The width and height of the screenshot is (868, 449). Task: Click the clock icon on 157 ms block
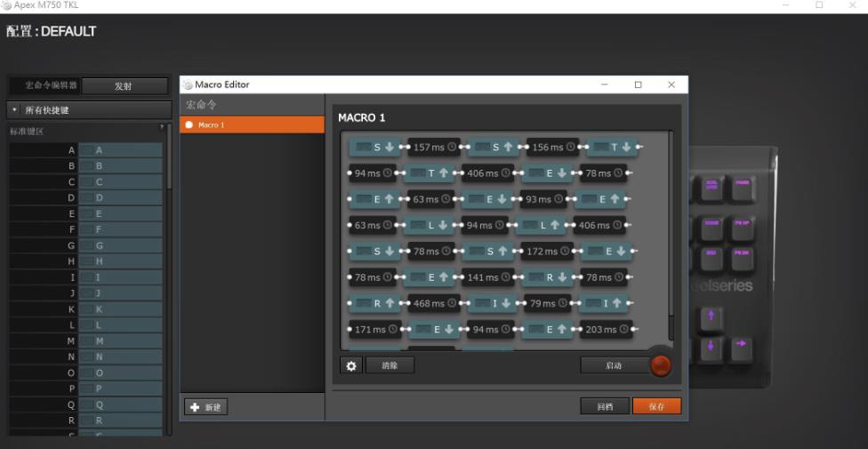coord(452,148)
